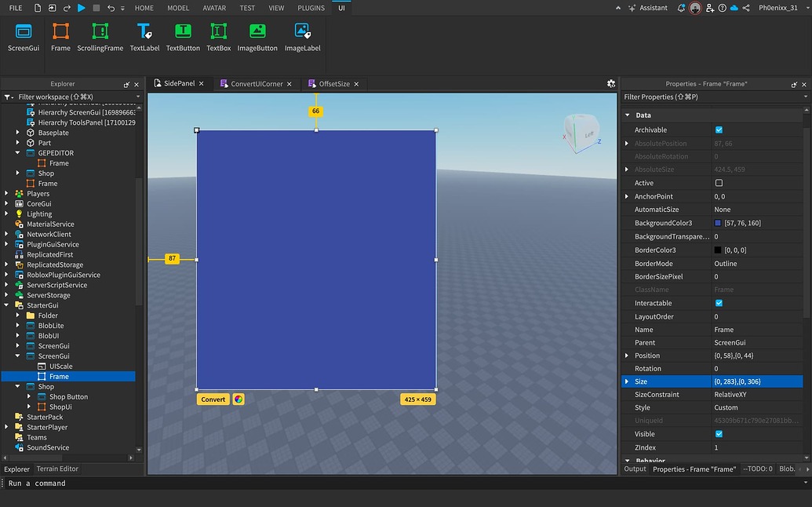Open the viewport settings gear icon
Viewport: 812px width, 507px height.
[x=610, y=83]
